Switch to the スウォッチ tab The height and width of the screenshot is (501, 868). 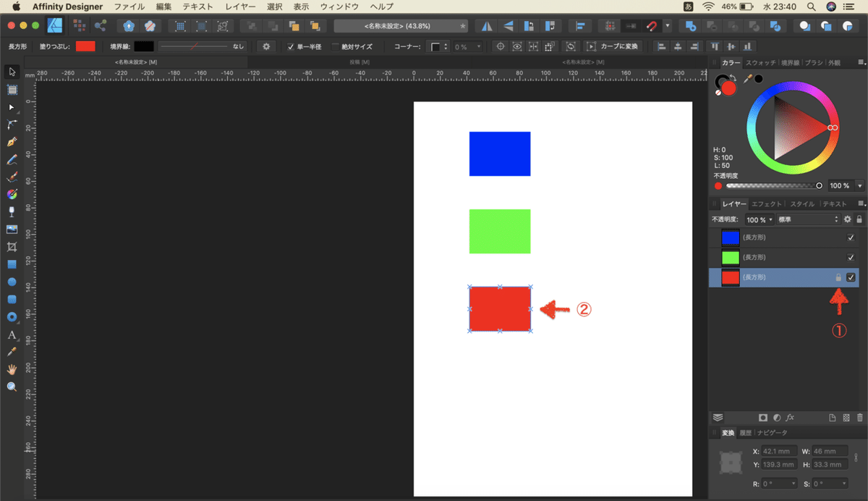[x=759, y=63]
